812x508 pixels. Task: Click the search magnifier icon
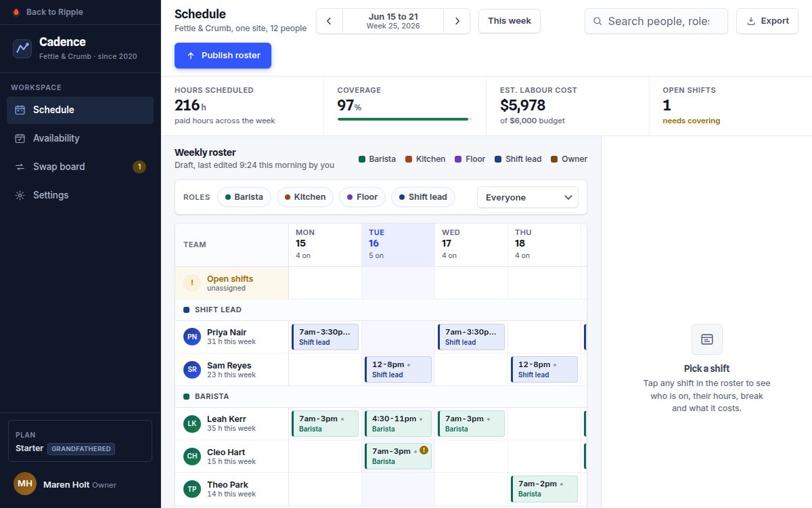(597, 21)
